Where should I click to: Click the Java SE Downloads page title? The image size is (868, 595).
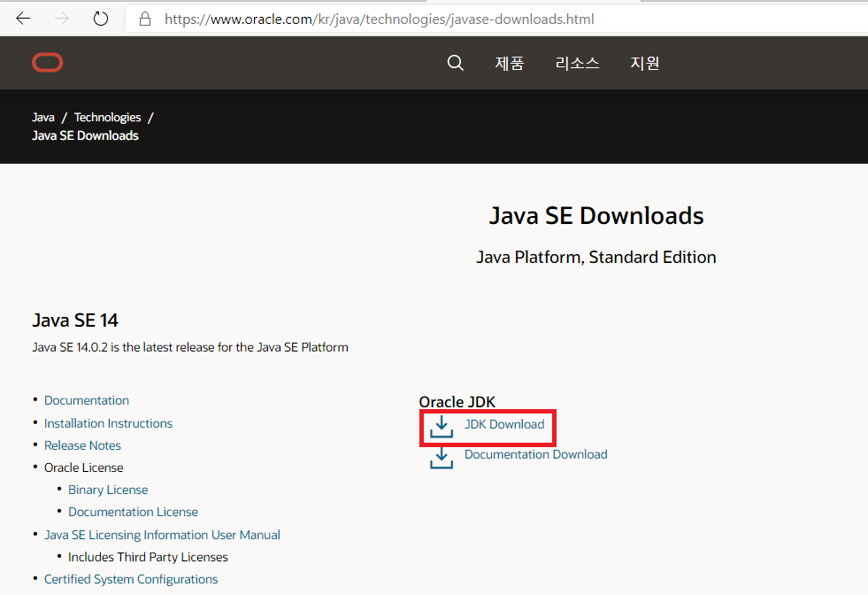[596, 215]
